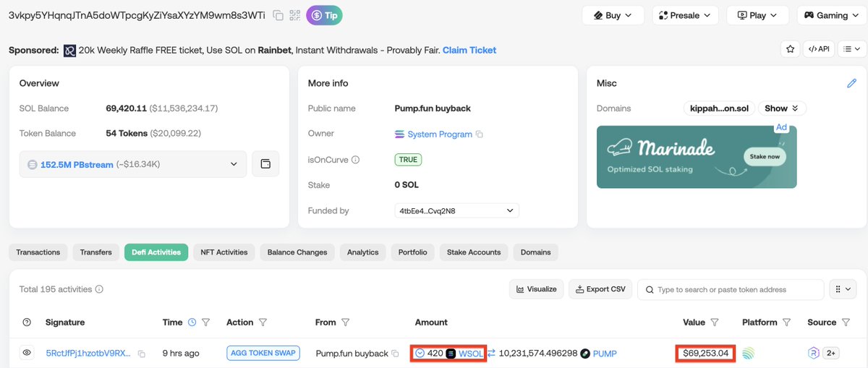Open the API button

click(x=819, y=49)
